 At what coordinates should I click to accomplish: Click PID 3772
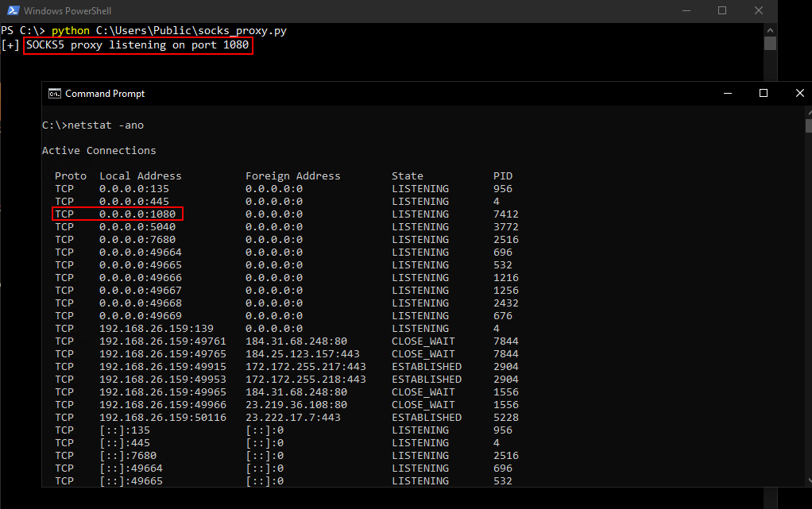[x=506, y=227]
